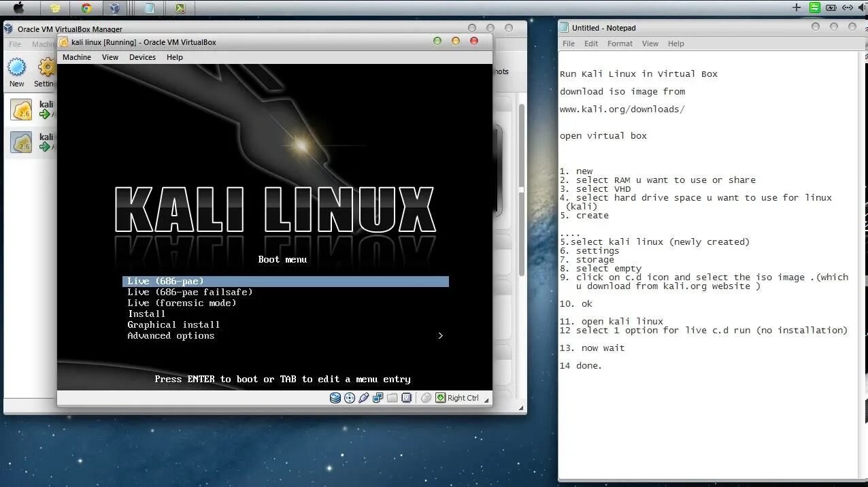The width and height of the screenshot is (868, 487).
Task: Select the Install boot entry
Action: (286, 314)
